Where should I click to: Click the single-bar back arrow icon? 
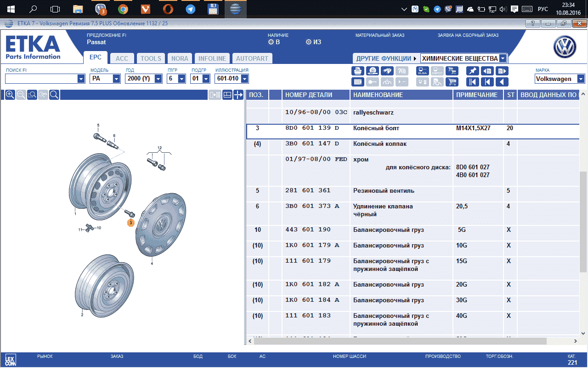[x=487, y=82]
